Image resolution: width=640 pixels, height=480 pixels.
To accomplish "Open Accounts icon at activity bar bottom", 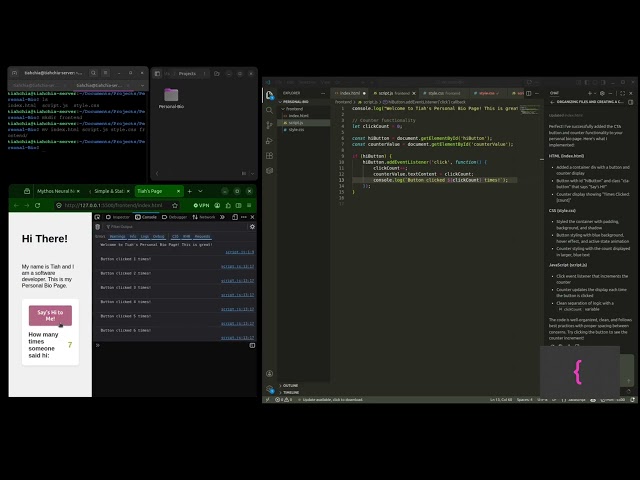I will pos(269,373).
